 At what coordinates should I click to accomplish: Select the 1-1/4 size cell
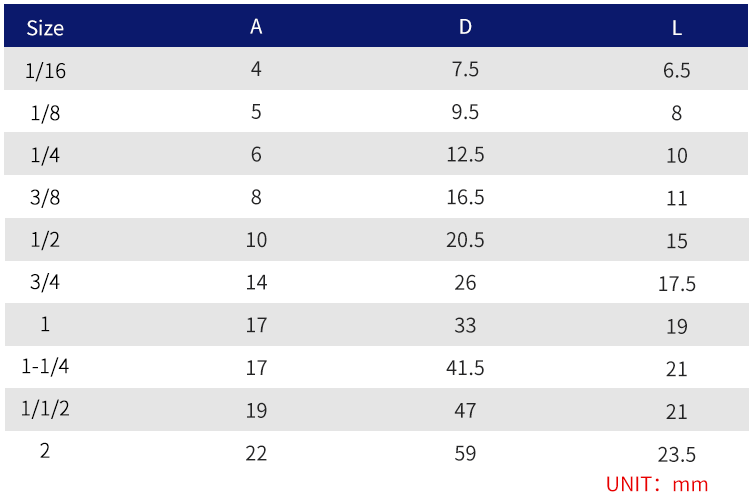coord(45,367)
